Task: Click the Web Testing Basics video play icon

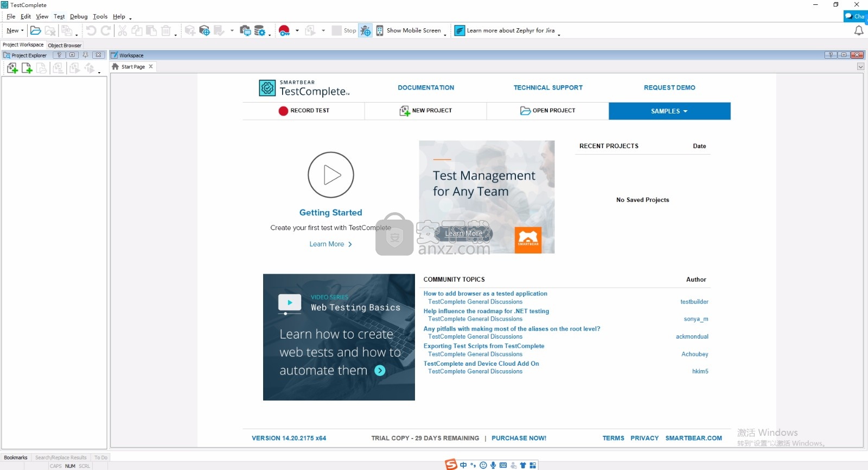Action: click(x=290, y=303)
